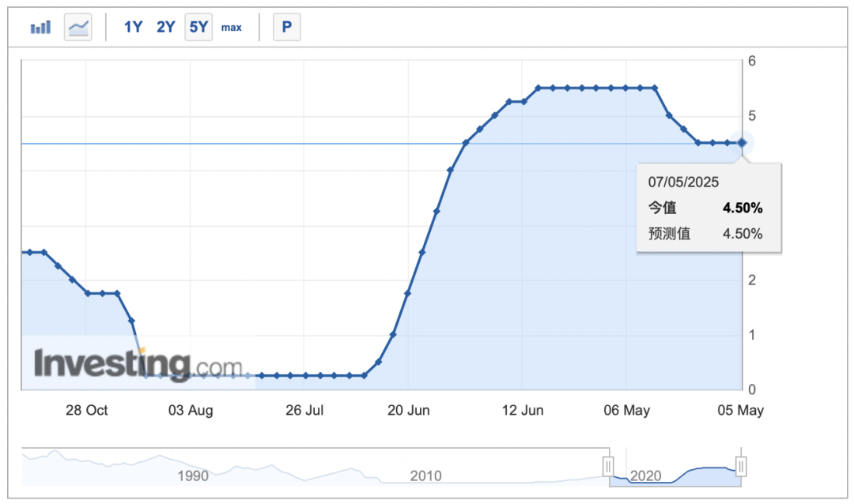Click the 12 Jun x-axis label
The image size is (854, 504).
tap(523, 410)
